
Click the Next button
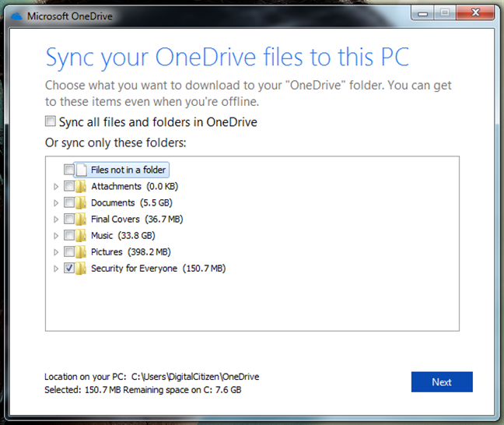[442, 382]
